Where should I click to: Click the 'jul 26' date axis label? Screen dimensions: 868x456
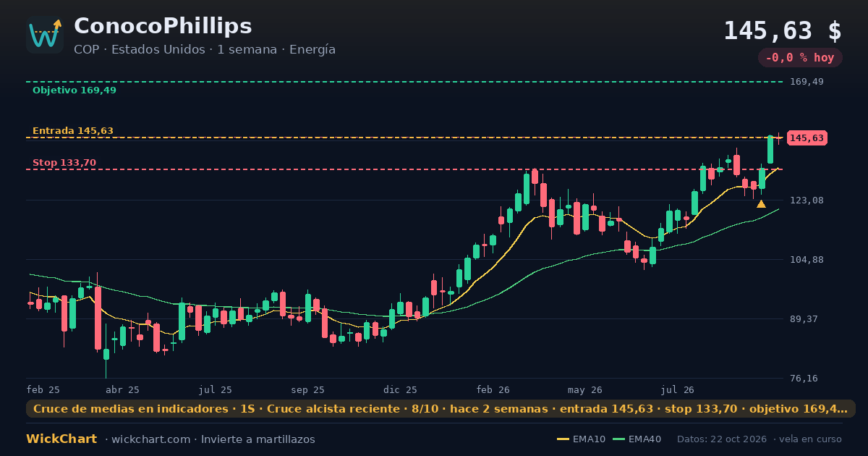click(677, 389)
